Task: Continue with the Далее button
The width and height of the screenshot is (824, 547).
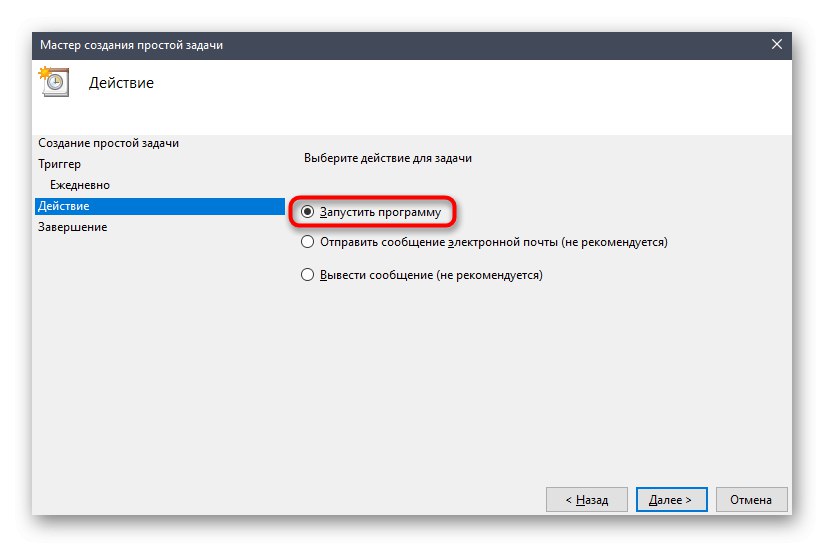Action: pyautogui.click(x=671, y=499)
